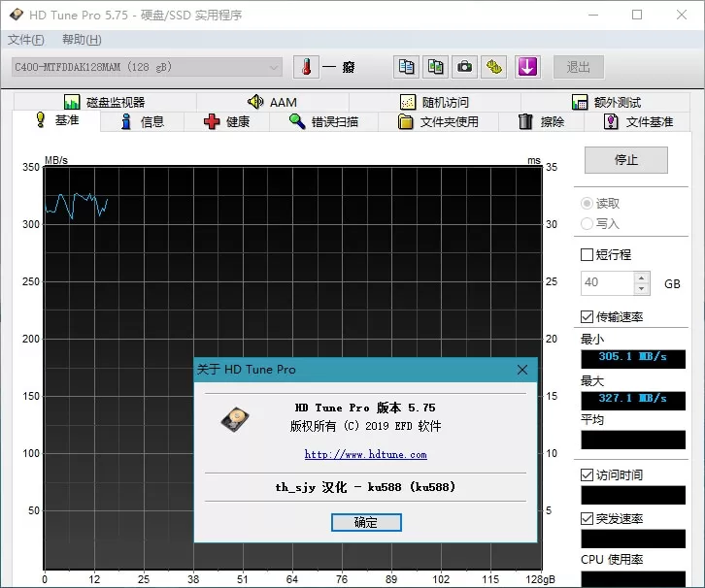Select the 基准 tab
The width and height of the screenshot is (705, 588).
tap(56, 121)
